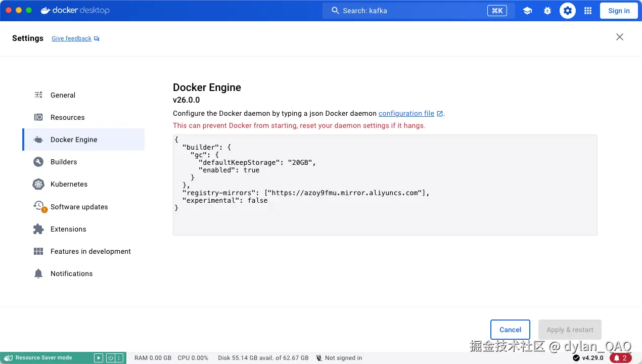This screenshot has width=642, height=364.
Task: Click the red daemon reset warning text
Action: [299, 125]
